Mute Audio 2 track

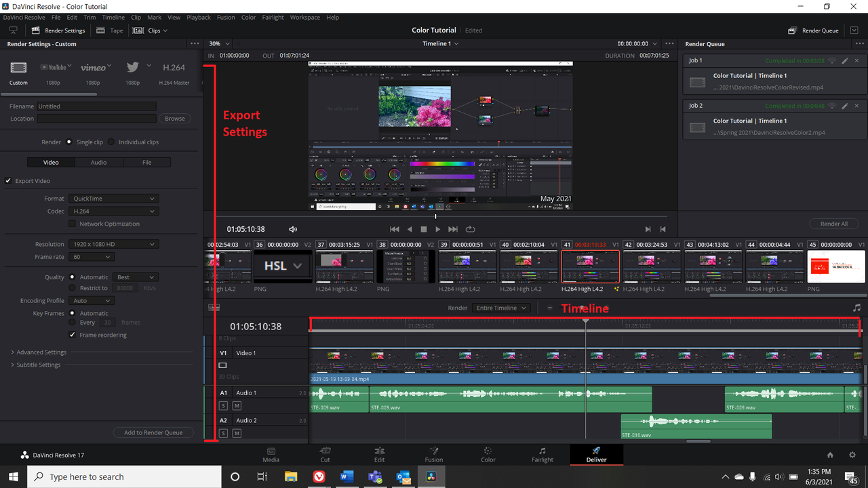tap(237, 432)
